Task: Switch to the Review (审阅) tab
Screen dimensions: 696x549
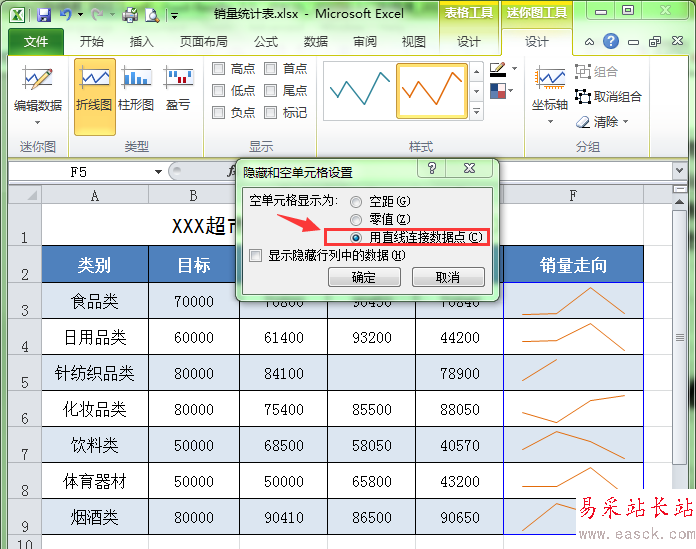Action: click(x=364, y=42)
